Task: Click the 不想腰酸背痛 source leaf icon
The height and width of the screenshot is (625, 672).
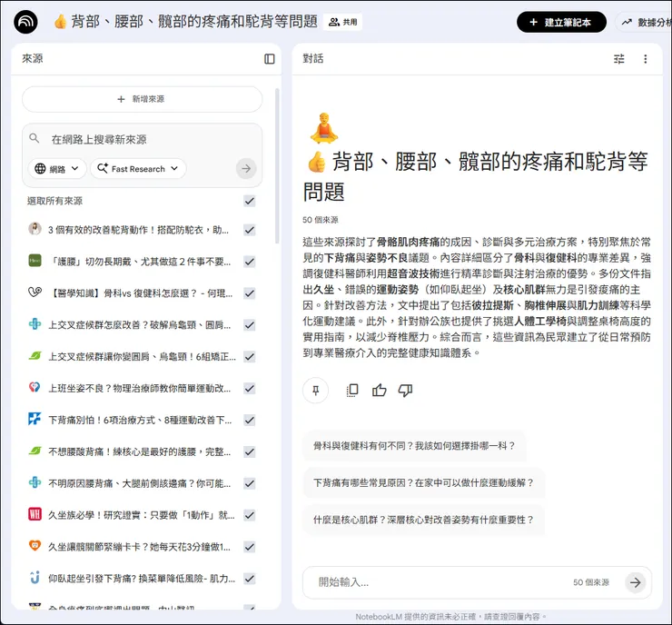Action: coord(35,451)
